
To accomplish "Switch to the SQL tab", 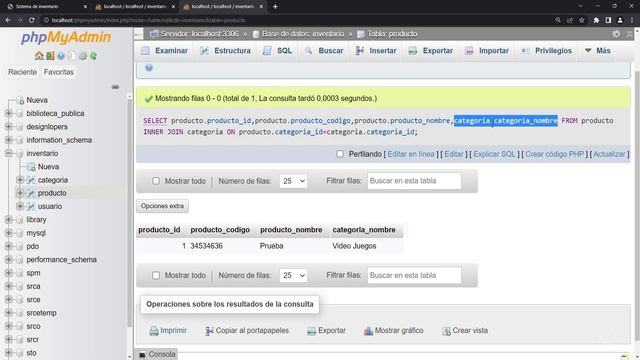I will [x=278, y=51].
